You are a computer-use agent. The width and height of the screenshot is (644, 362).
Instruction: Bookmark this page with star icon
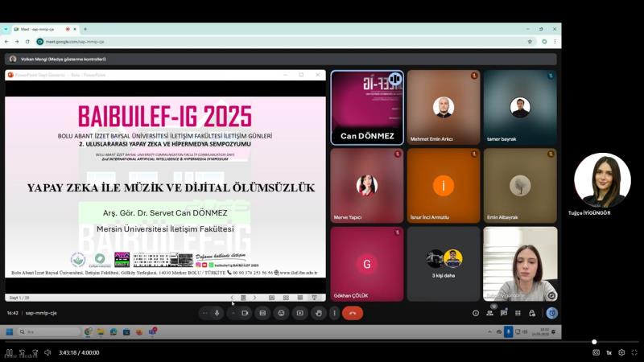[x=530, y=41]
